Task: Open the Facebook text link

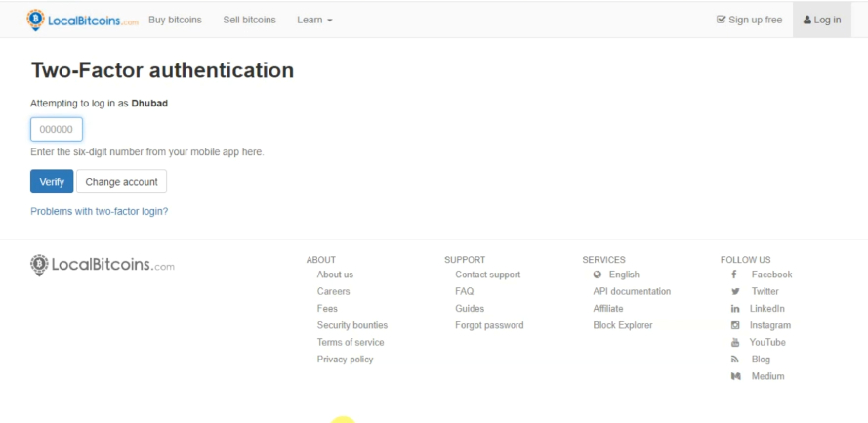Action: [771, 275]
